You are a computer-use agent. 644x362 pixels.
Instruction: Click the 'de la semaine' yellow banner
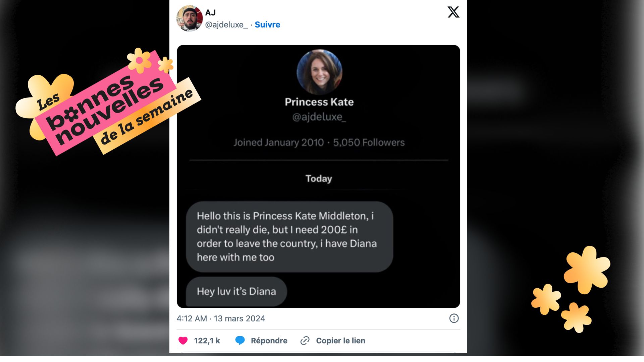coord(147,116)
